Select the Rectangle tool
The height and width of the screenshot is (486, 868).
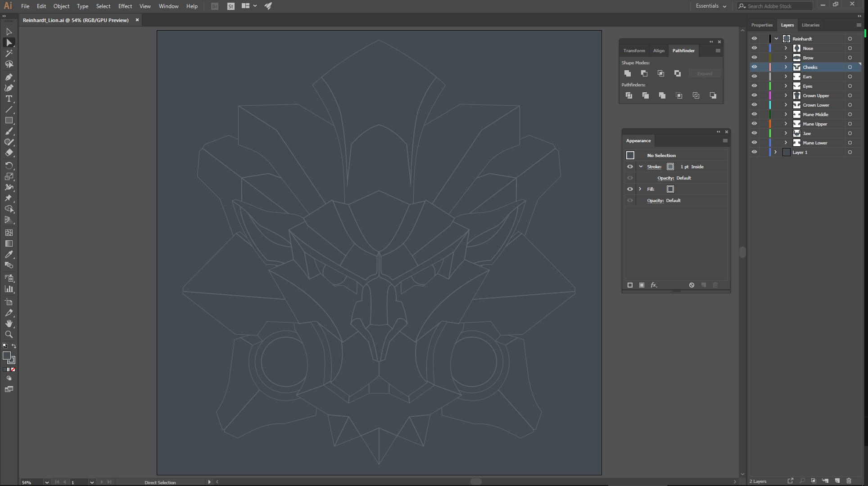(9, 120)
